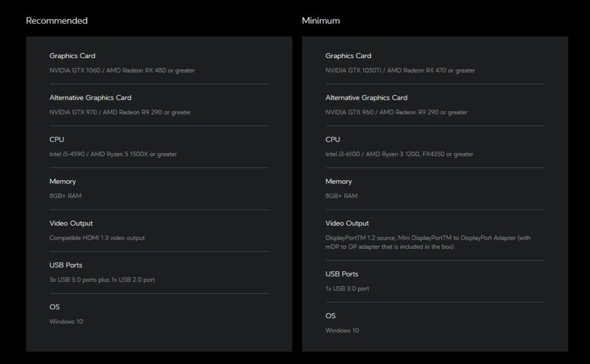This screenshot has height=364, width=590.
Task: Select the DisplayPort 1.2 source description
Action: click(428, 242)
